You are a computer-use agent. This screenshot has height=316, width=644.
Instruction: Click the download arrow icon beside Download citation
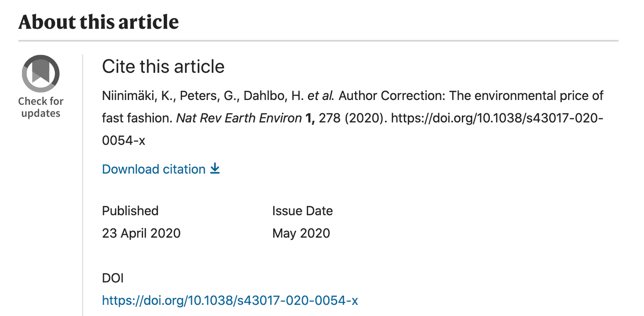pyautogui.click(x=215, y=169)
